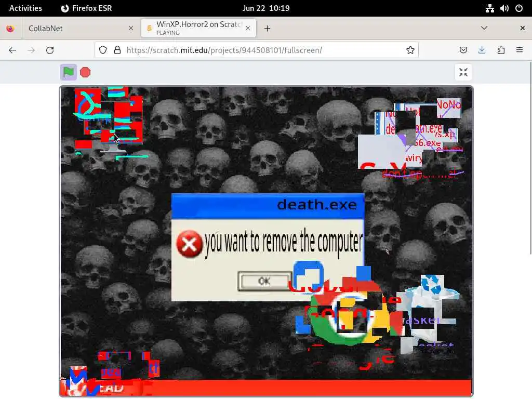Click the red stop sign button
532x399 pixels.
(x=85, y=72)
